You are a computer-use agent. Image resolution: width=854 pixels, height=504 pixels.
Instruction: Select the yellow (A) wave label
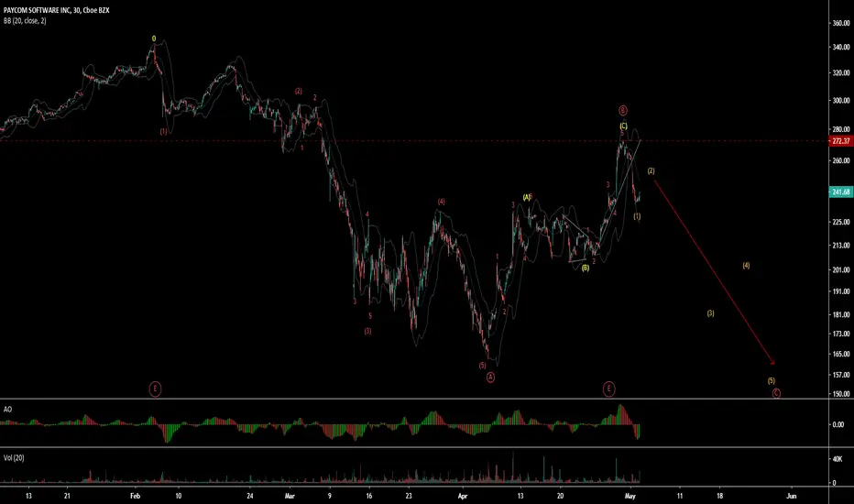point(527,197)
